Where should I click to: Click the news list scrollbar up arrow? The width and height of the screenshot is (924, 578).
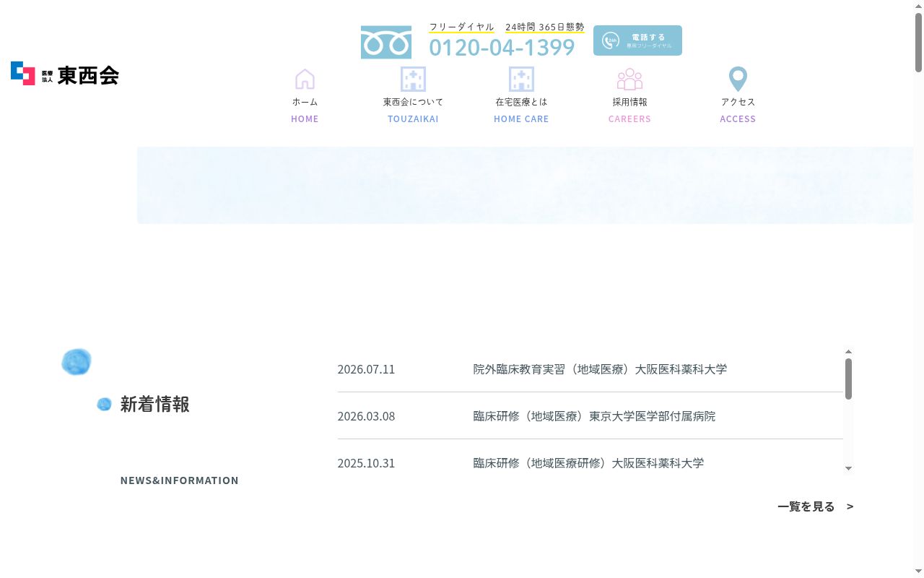848,352
